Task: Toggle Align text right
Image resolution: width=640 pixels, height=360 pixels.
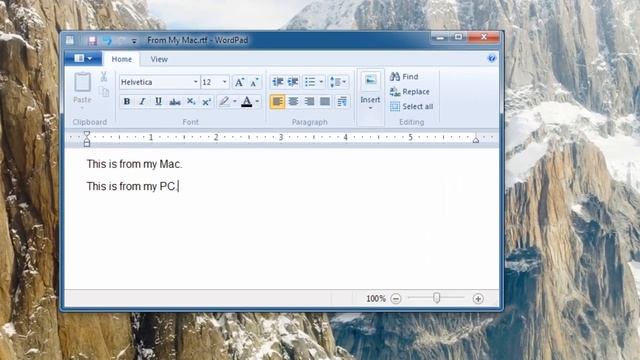Action: (x=309, y=101)
